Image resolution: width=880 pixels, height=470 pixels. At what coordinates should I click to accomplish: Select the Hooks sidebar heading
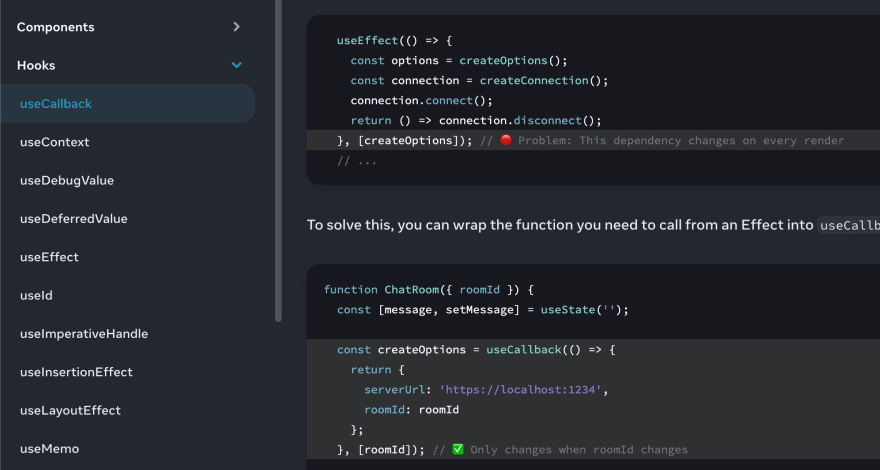36,65
